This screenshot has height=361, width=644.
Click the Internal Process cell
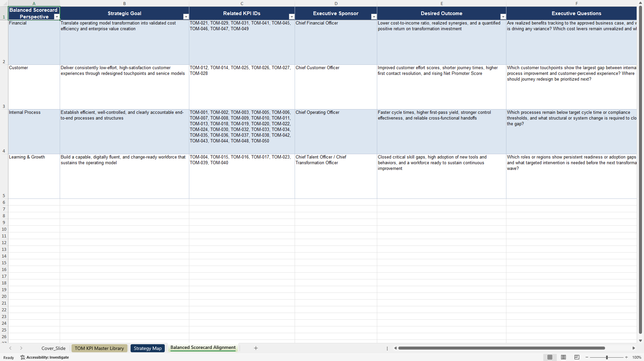click(34, 132)
